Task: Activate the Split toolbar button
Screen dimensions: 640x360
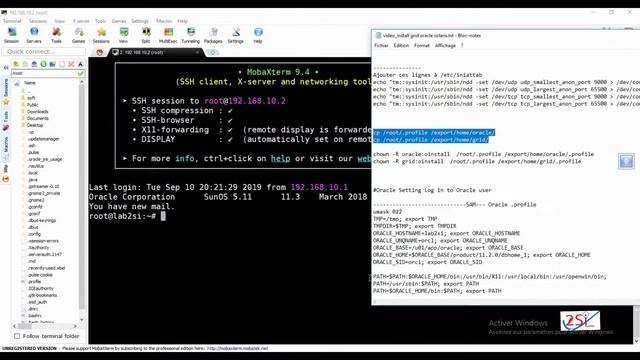Action: point(146,36)
